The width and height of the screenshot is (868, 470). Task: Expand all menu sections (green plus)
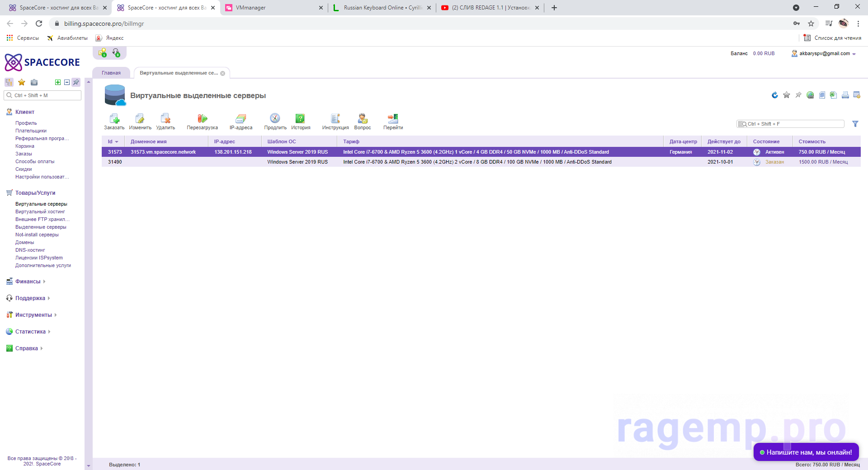58,82
